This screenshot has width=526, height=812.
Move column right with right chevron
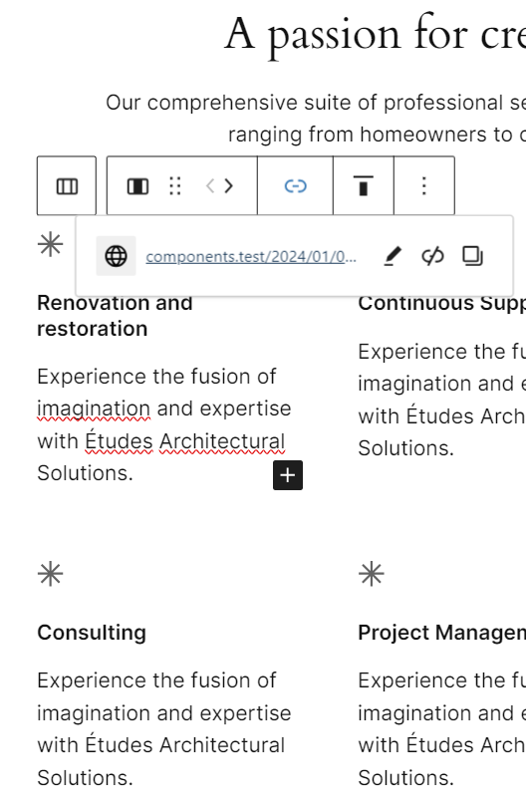pos(228,186)
